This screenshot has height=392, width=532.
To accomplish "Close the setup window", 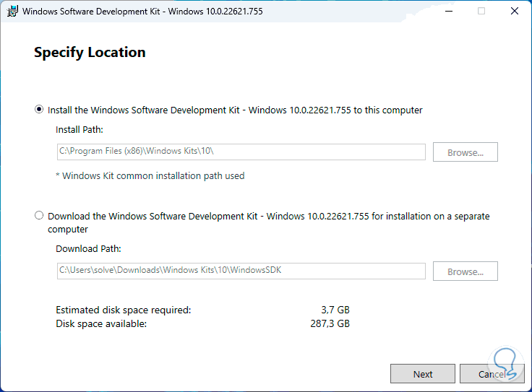I will pyautogui.click(x=515, y=11).
